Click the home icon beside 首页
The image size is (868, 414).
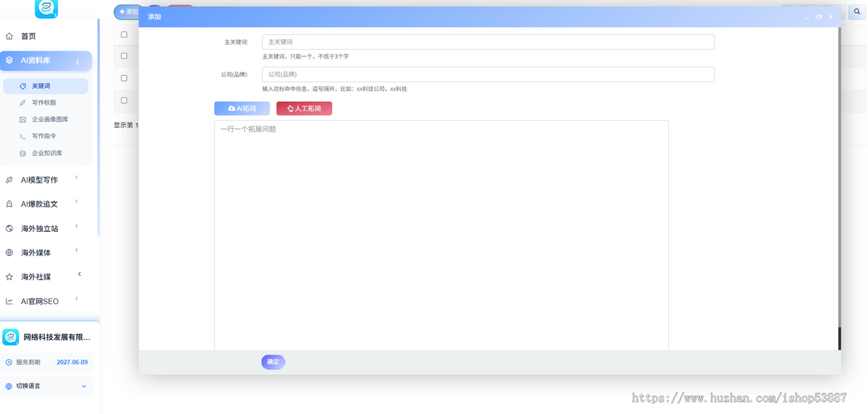pyautogui.click(x=9, y=36)
